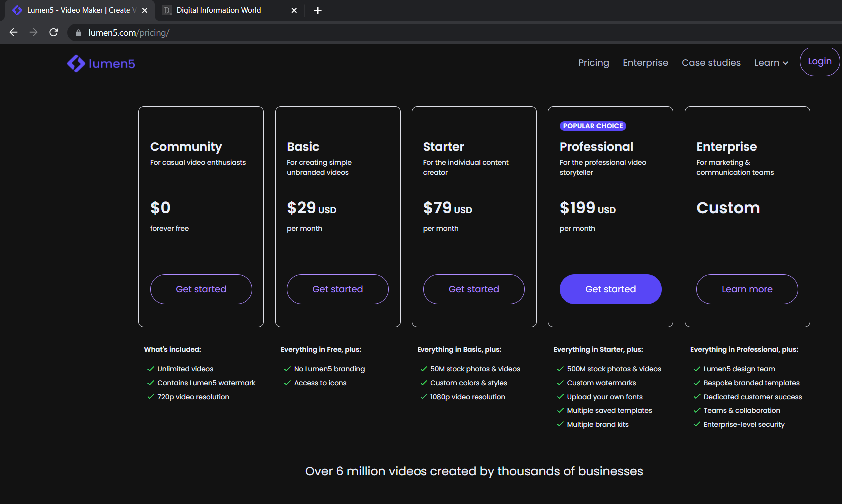The height and width of the screenshot is (504, 842).
Task: Click checkmark beside Dedicated customer success
Action: click(697, 397)
